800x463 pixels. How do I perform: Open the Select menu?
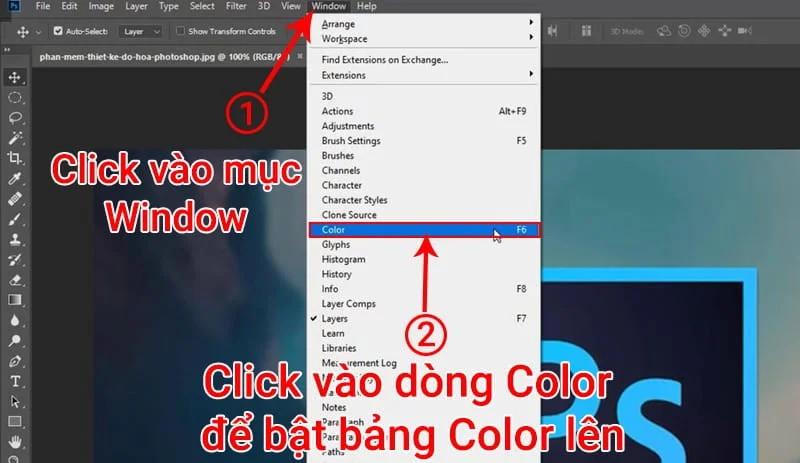pos(202,6)
